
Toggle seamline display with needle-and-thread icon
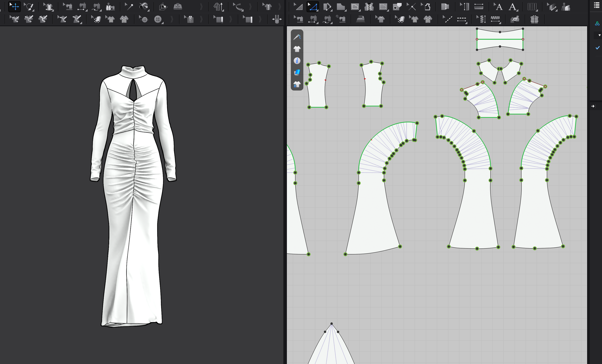click(297, 37)
